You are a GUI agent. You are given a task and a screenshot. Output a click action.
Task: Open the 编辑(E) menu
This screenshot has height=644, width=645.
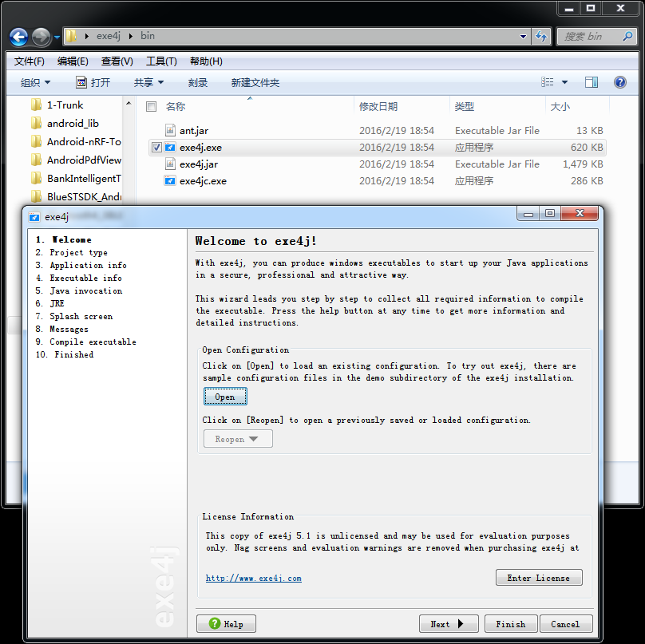(x=73, y=61)
